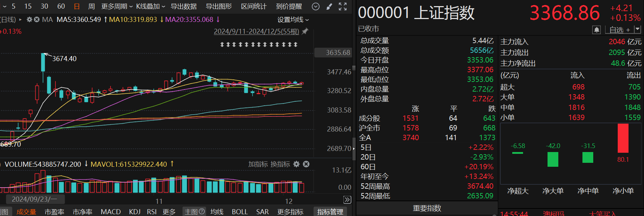This screenshot has height=216, width=644.
Task: Toggle fullscreen chart with the expand icon
Action: (343, 6)
